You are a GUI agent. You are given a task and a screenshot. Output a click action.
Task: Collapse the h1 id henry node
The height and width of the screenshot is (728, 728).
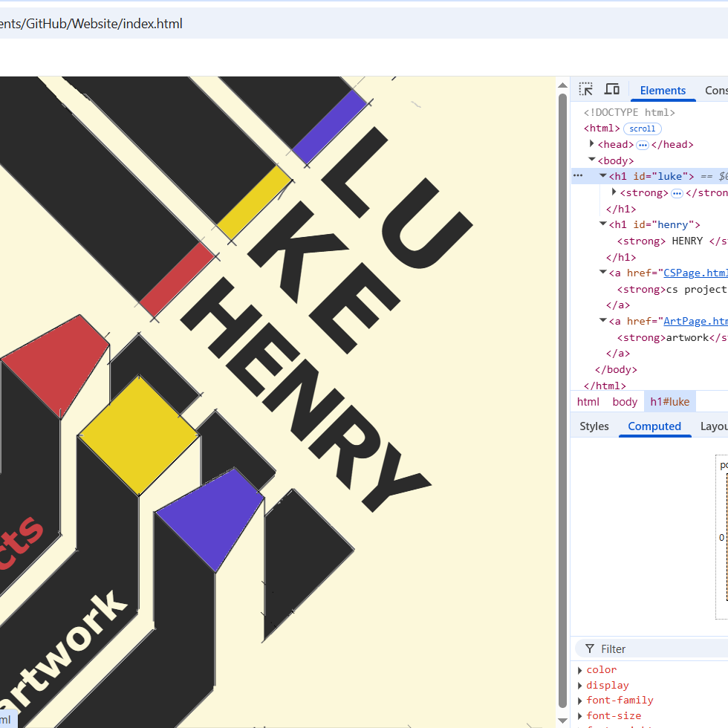(603, 224)
